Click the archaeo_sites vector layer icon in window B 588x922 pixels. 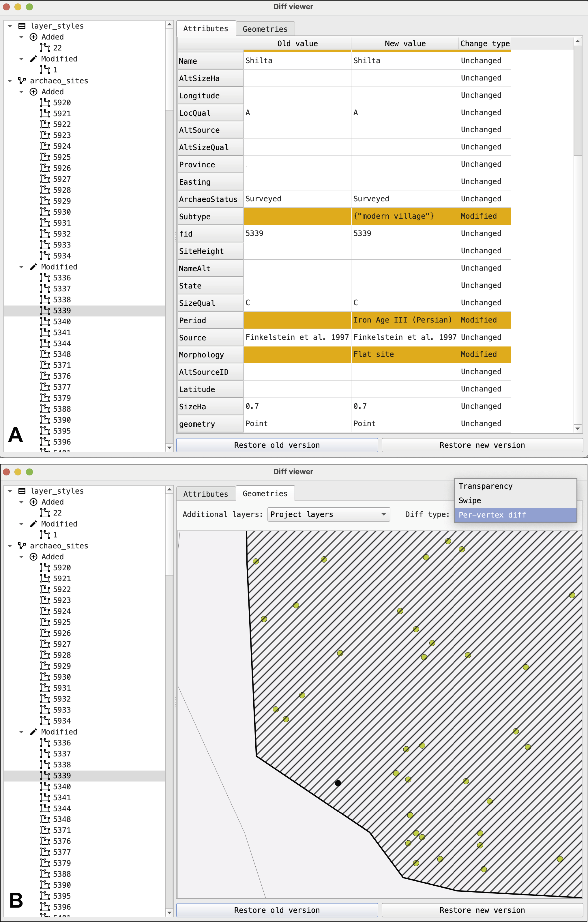(22, 546)
